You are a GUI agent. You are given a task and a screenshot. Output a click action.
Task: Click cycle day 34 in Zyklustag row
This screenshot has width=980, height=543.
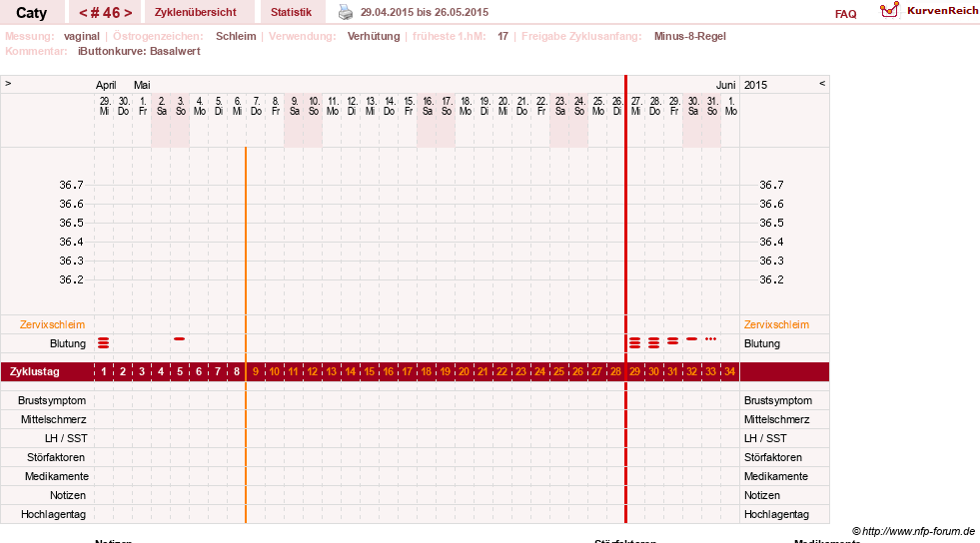point(730,371)
